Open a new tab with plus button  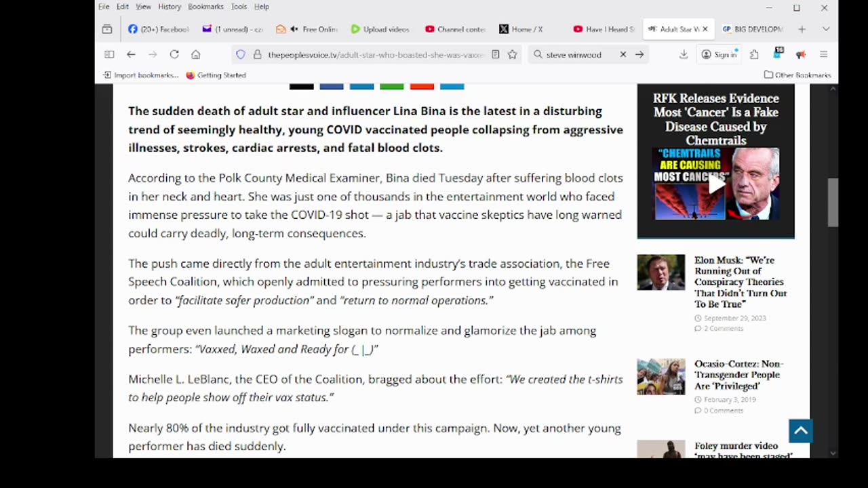tap(802, 29)
